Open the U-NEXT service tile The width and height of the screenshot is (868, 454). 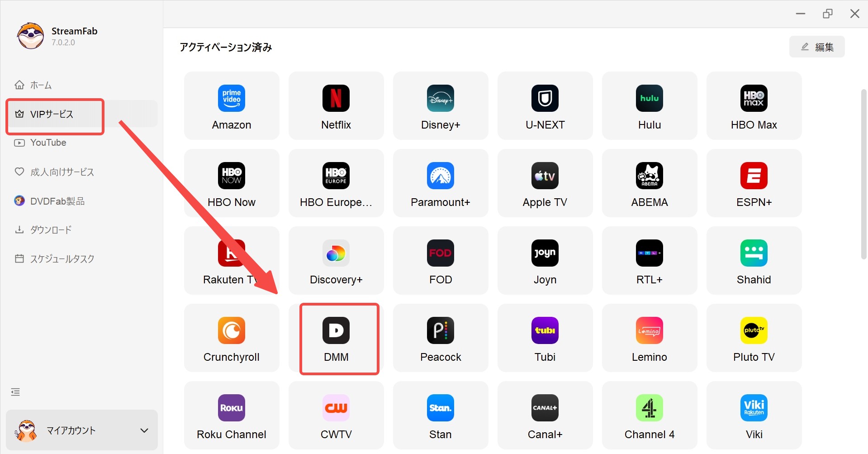[545, 105]
